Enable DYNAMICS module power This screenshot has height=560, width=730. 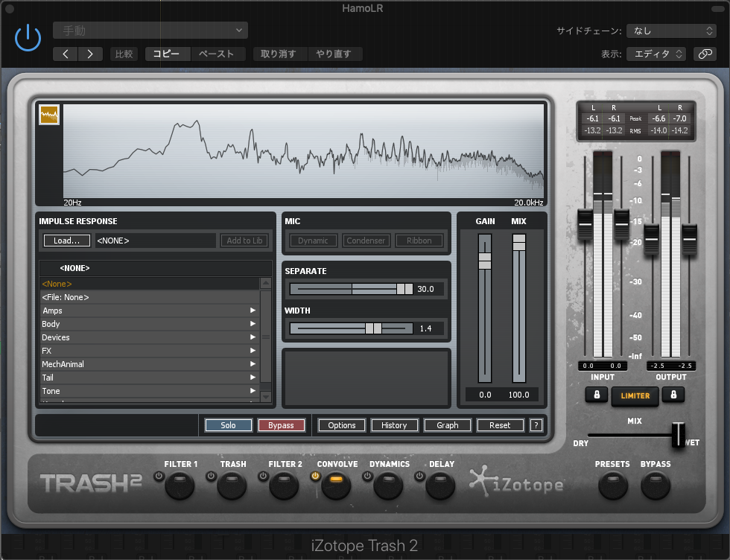click(367, 476)
